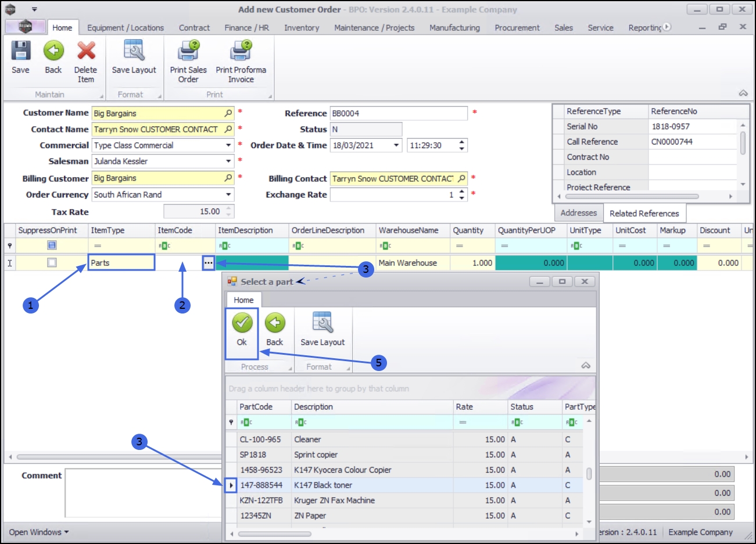Click the WarehouseName column filter icon

coord(385,246)
